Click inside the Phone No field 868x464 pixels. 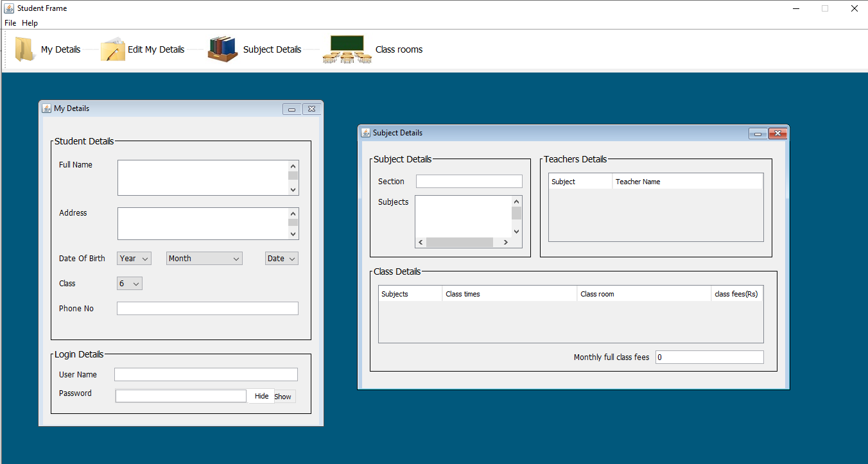(207, 308)
